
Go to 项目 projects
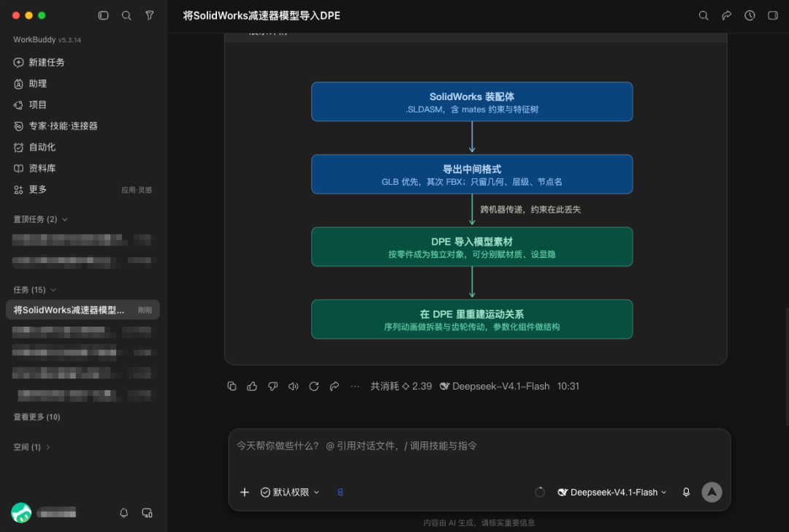30,104
